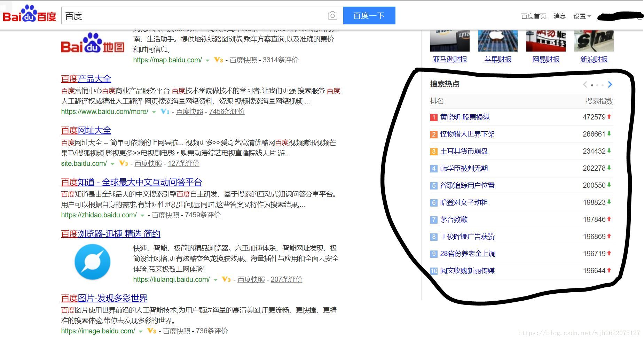
Task: Open the https://zhidao.baidu.com/ URL
Action: point(99,215)
